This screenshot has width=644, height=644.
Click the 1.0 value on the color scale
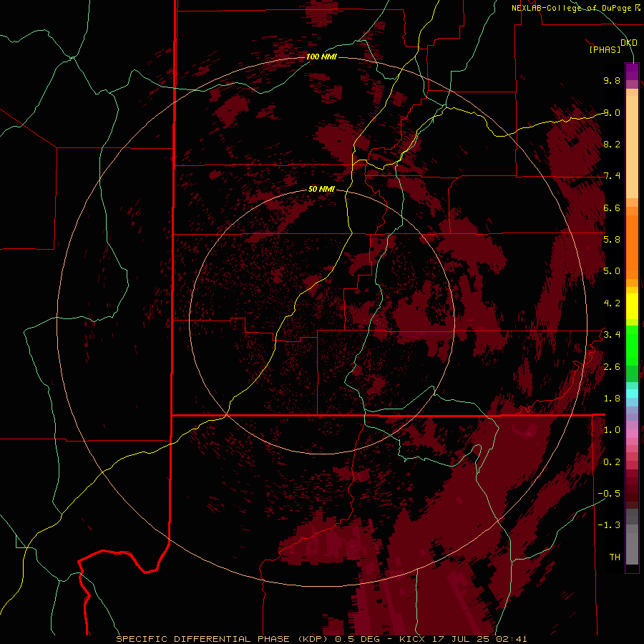[612, 430]
